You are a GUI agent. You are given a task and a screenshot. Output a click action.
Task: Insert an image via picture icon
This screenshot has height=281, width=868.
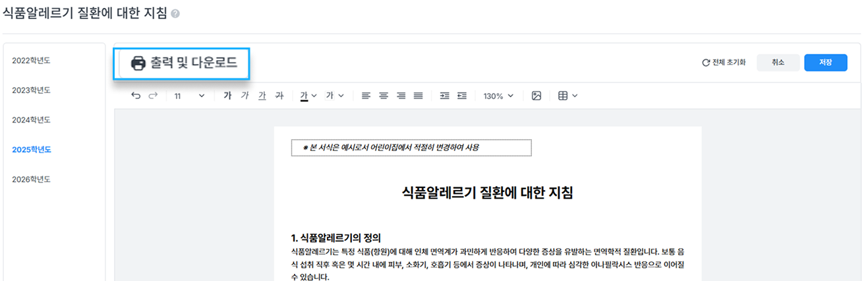[536, 96]
